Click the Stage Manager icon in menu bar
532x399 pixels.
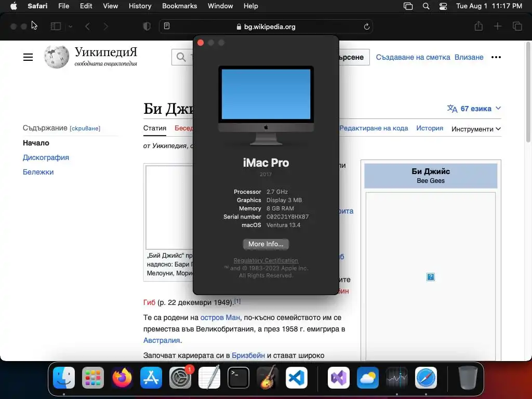click(408, 6)
